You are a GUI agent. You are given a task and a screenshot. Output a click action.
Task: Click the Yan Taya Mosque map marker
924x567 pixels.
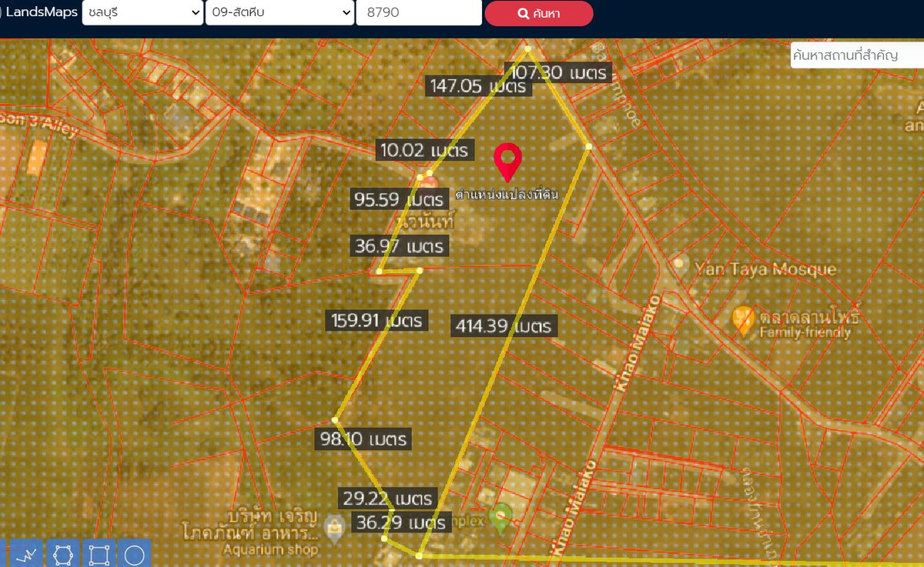682,265
